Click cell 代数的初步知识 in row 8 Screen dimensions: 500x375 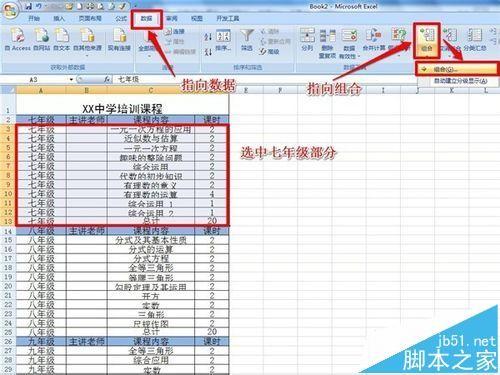click(x=151, y=176)
